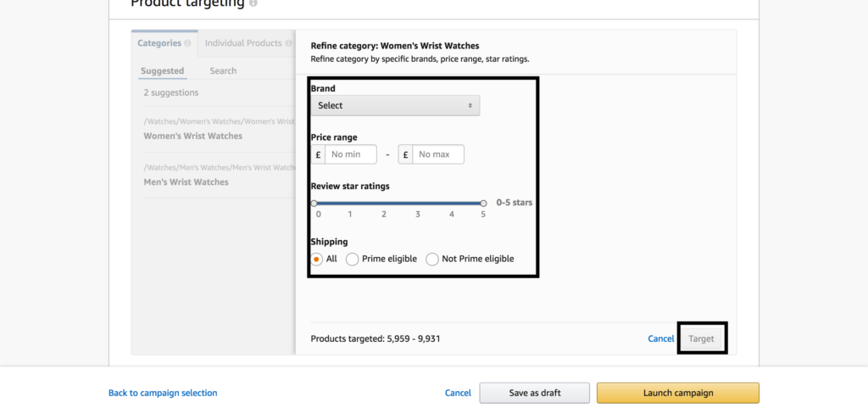Image resolution: width=868 pixels, height=419 pixels.
Task: Click the left handle of star ratings slider
Action: coord(314,204)
